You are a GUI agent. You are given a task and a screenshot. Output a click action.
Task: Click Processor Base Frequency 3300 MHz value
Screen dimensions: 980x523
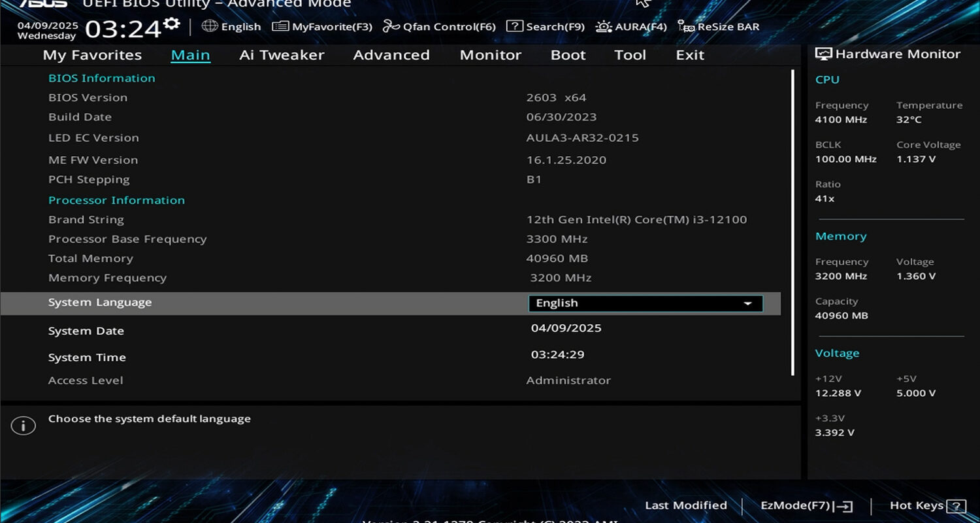(557, 239)
